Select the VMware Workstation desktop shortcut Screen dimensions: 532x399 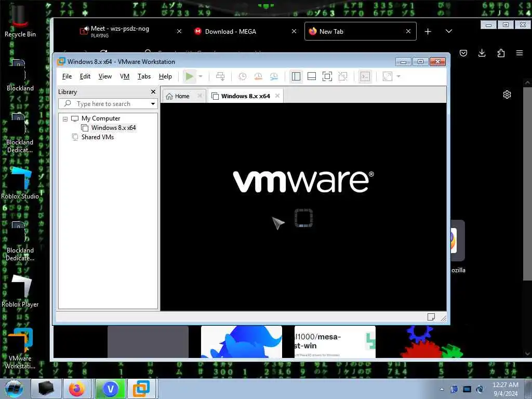click(x=20, y=349)
